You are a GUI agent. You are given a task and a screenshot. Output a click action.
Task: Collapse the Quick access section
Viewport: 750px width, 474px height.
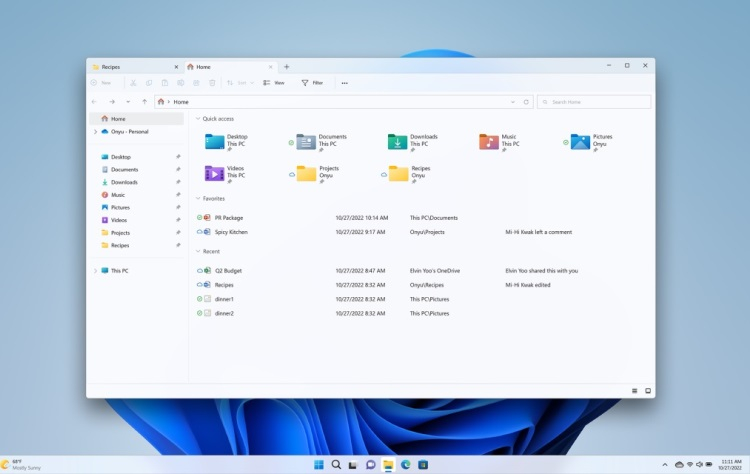(x=197, y=119)
